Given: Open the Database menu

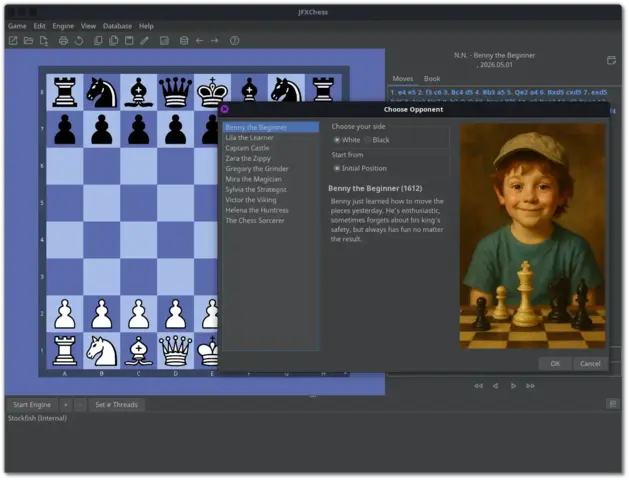Looking at the screenshot, I should [x=117, y=26].
